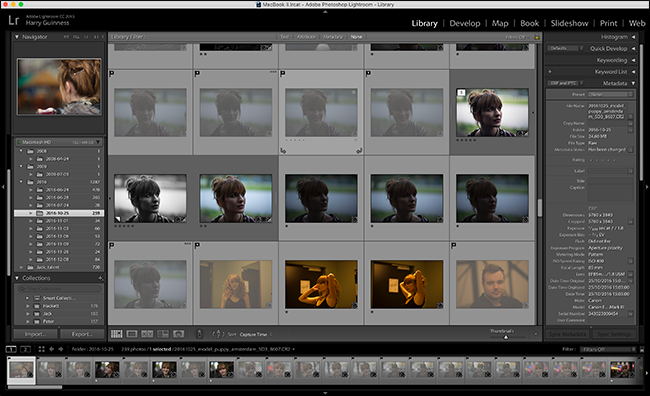Select the Text library filter
Screen dimensions: 650x396
[284, 37]
